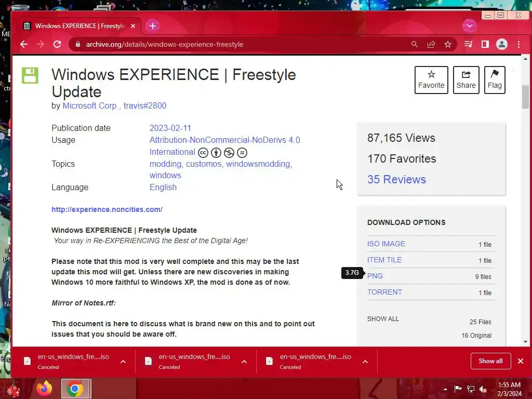Click the Creative Commons CC icon
Viewport: 532px width, 399px height.
click(203, 153)
